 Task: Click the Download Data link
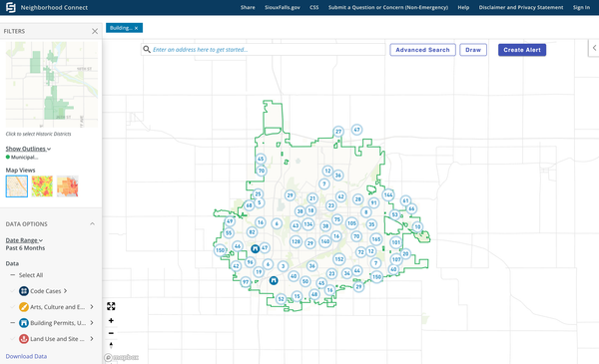click(26, 356)
